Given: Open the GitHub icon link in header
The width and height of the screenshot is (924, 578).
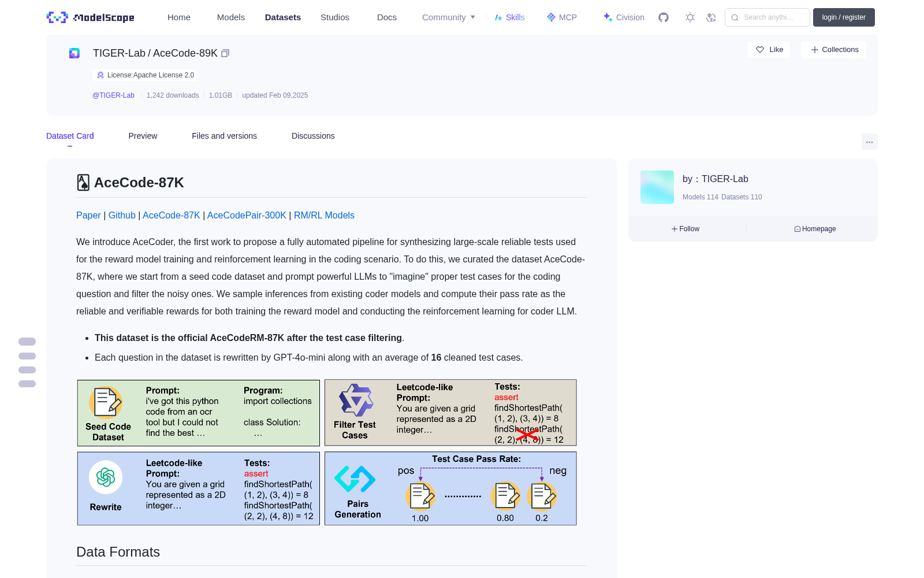Looking at the screenshot, I should point(664,17).
